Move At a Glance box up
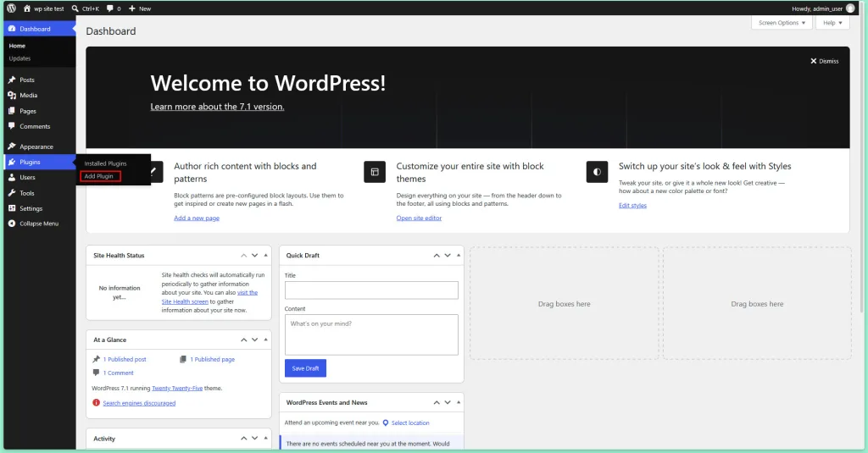868x453 pixels. pos(243,340)
